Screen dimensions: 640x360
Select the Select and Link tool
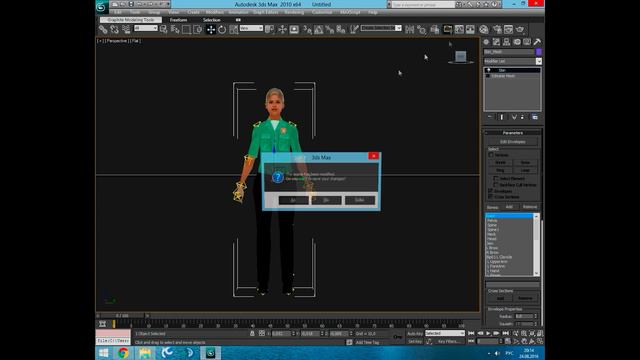tap(103, 29)
